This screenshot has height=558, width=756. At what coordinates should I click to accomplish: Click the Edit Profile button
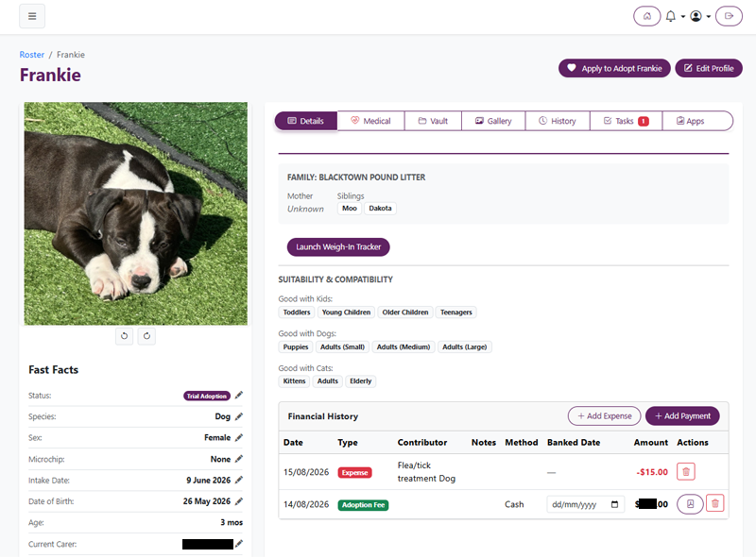point(708,68)
